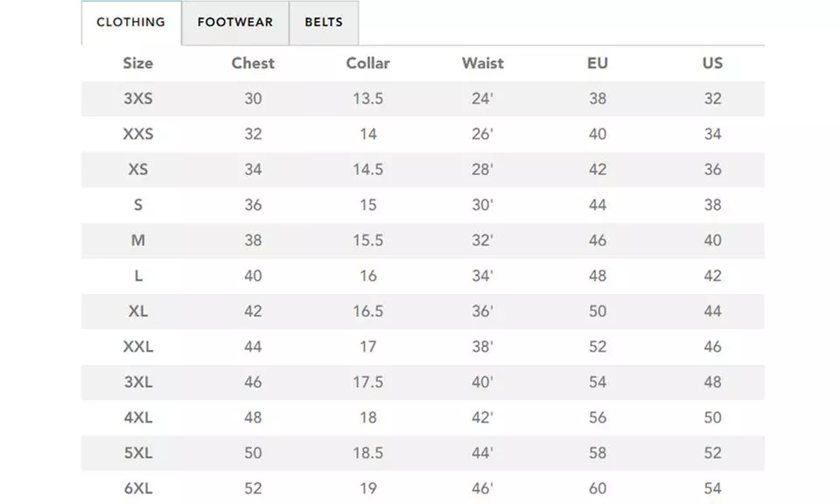Select the XL size row label
The image size is (840, 504).
pyautogui.click(x=138, y=311)
